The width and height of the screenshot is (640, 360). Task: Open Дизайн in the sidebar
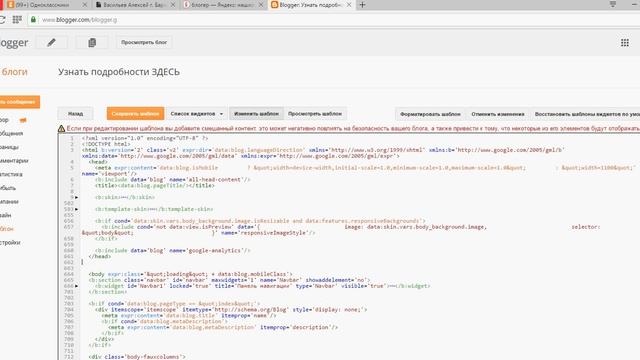[6, 215]
